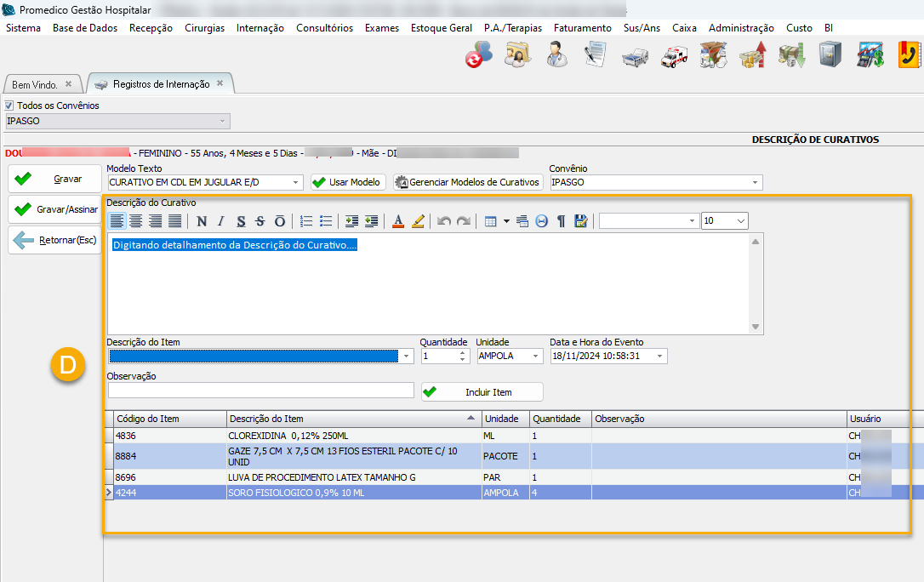Switch to the Bem Vindo tab
The width and height of the screenshot is (924, 582).
click(x=35, y=85)
